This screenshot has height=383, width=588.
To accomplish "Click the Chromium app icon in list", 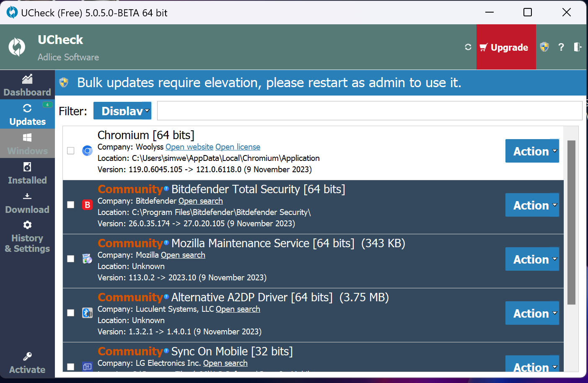I will point(87,151).
